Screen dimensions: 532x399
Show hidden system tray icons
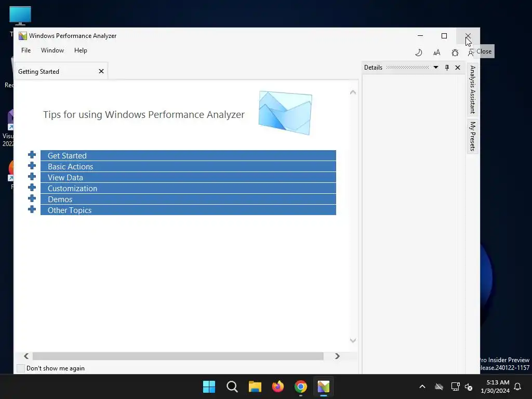422,387
